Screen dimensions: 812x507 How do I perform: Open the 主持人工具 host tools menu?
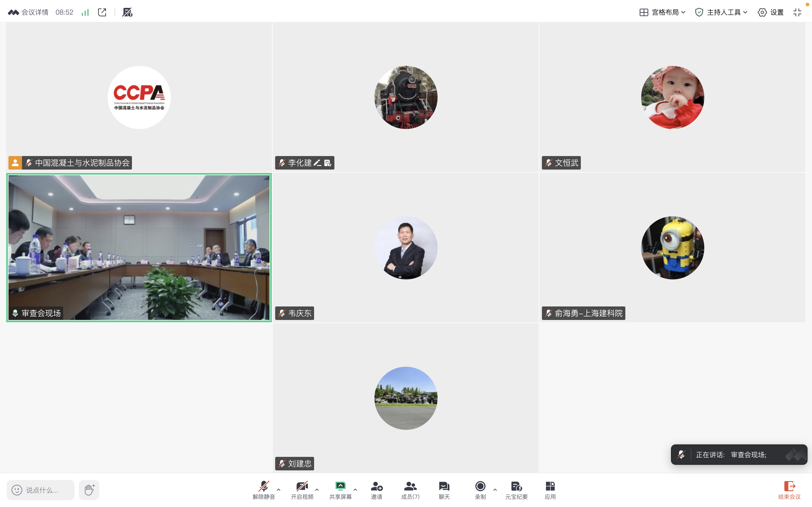[x=720, y=12]
